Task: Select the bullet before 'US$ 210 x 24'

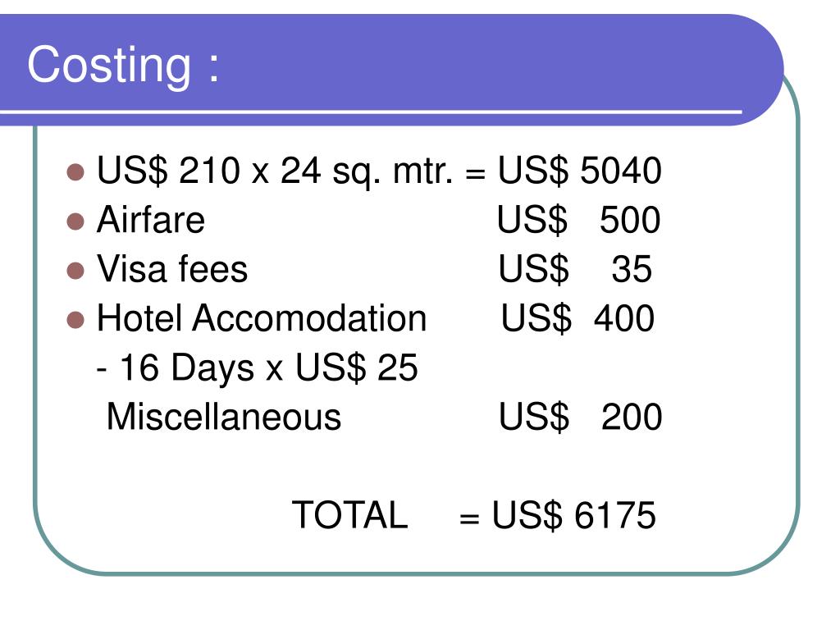Action: [75, 172]
